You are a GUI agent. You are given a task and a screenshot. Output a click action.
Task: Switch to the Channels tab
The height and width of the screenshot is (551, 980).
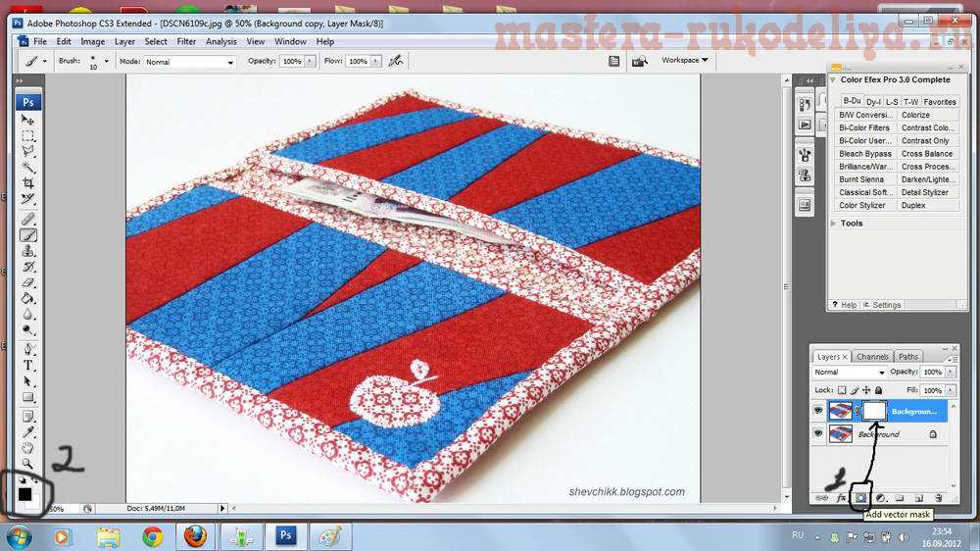(x=872, y=357)
